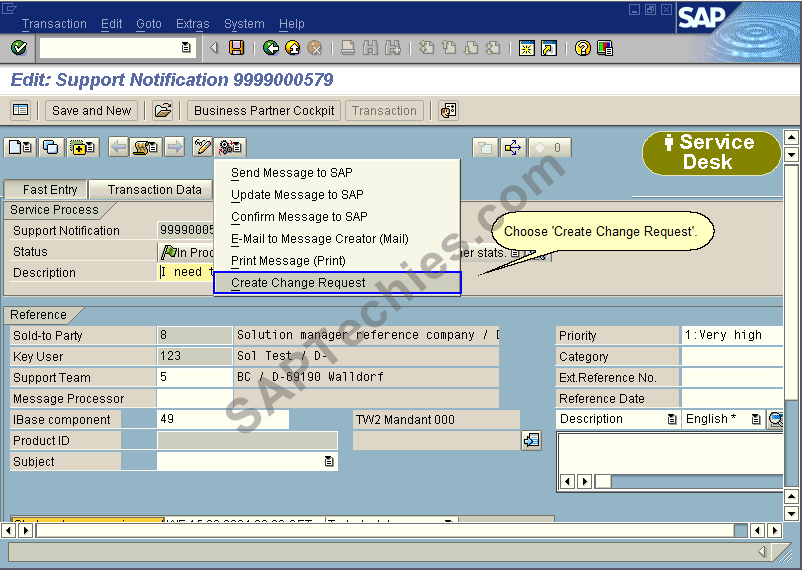Viewport: 802px width, 570px height.
Task: Click the Customize Local Layout icon
Action: [x=605, y=48]
